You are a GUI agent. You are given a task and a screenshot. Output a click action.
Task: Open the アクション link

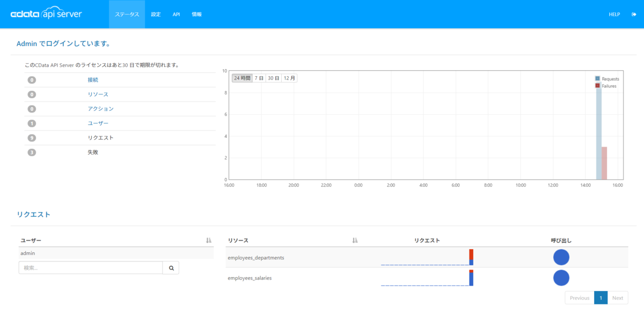pos(100,108)
